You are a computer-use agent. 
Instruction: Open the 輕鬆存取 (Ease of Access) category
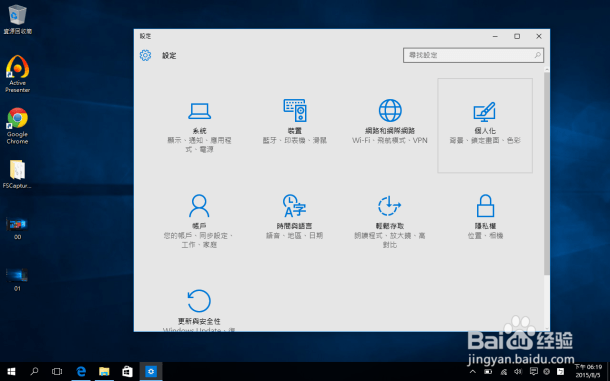click(x=390, y=221)
